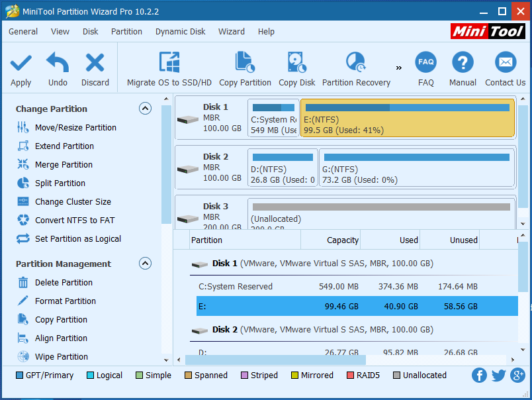Open the Twitter link icon

coord(498,375)
